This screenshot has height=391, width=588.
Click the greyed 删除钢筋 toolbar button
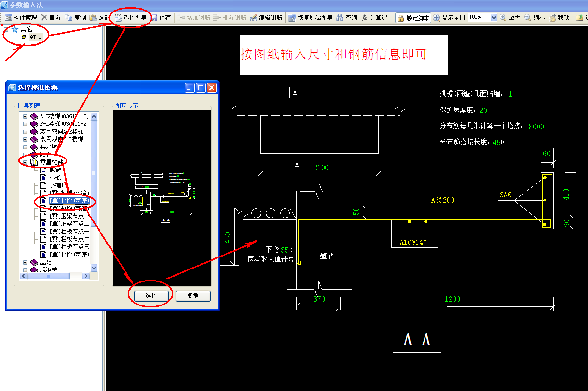pos(230,18)
